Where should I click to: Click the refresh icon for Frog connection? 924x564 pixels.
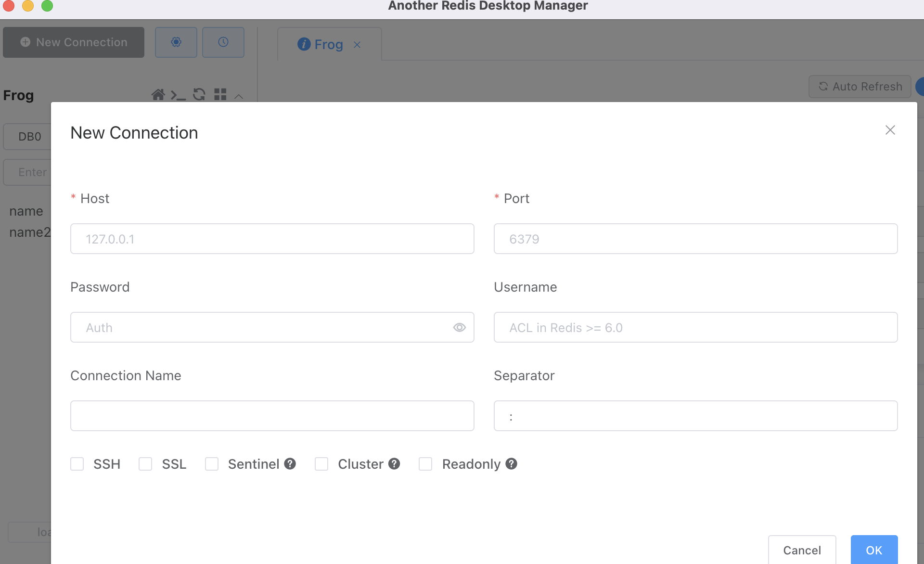pos(199,94)
